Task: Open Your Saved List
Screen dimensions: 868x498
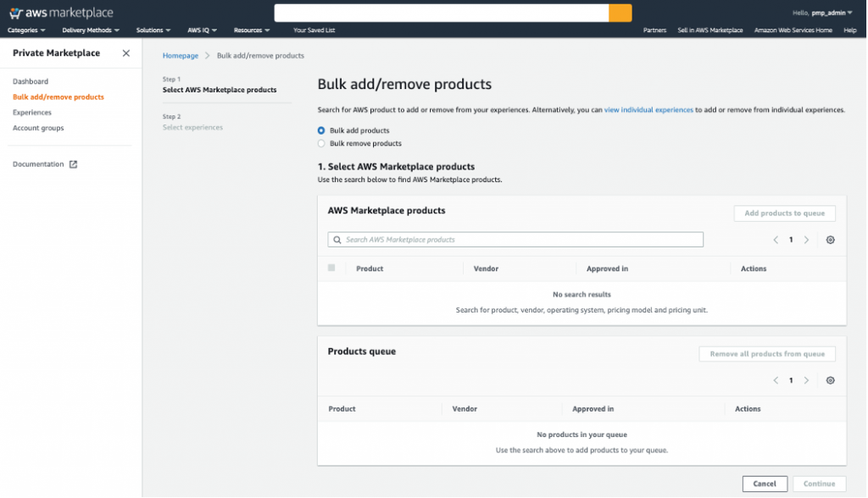Action: click(314, 30)
